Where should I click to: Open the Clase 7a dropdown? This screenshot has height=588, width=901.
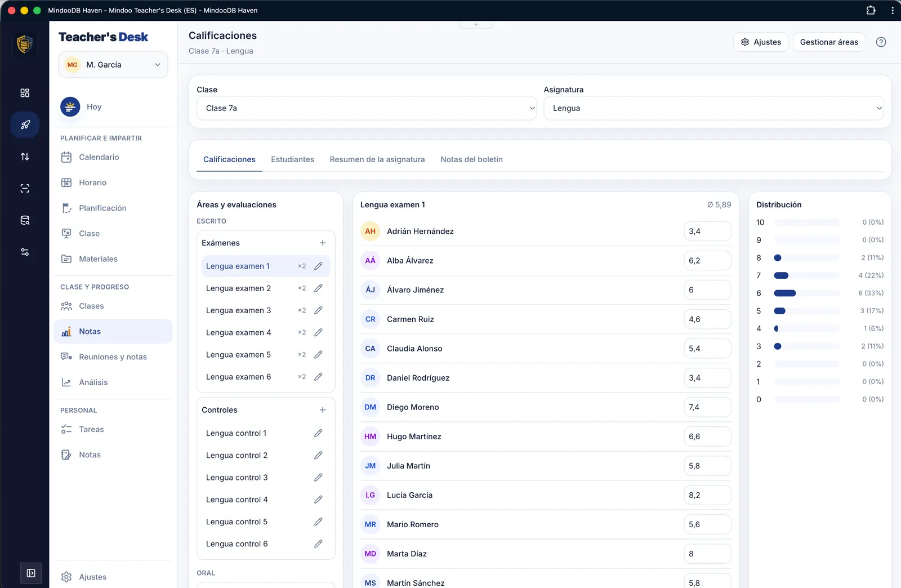(x=367, y=108)
